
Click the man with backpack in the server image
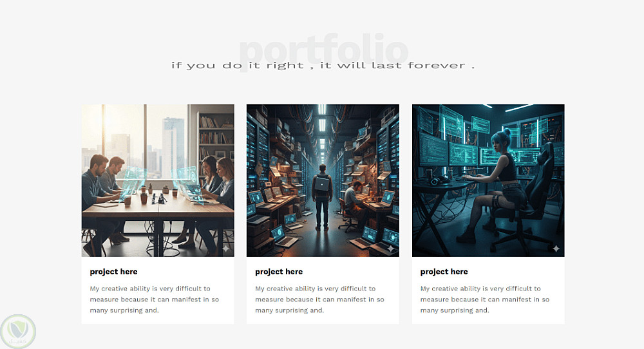coord(321,197)
